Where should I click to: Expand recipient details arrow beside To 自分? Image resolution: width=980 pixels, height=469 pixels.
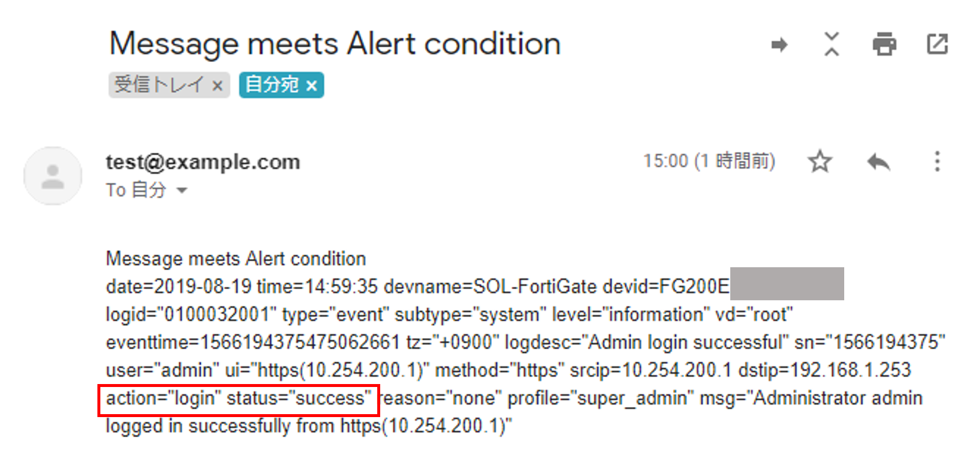(x=182, y=190)
